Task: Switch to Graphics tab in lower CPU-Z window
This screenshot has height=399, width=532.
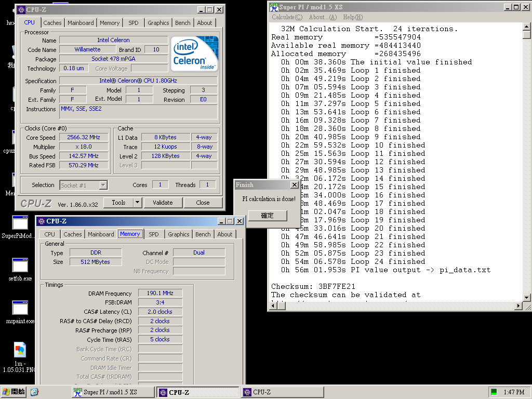Action: [x=179, y=234]
